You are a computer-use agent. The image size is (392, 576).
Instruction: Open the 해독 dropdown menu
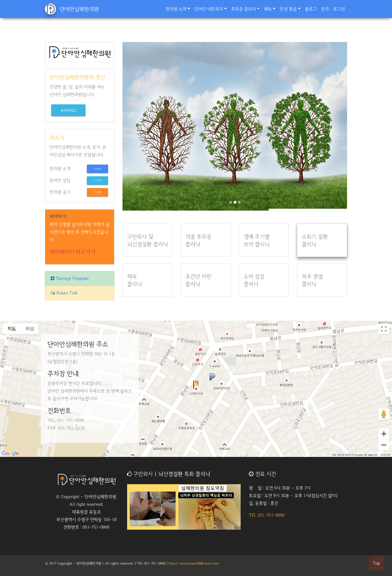269,9
